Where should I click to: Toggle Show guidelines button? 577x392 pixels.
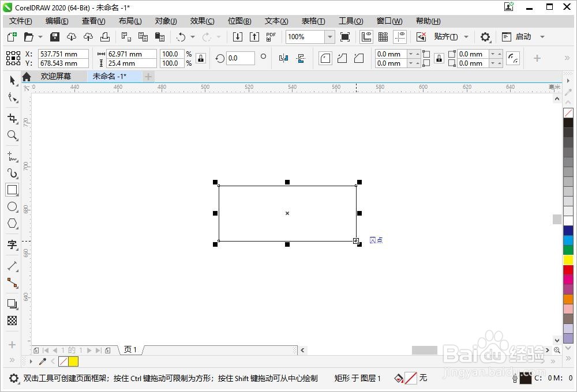(400, 37)
